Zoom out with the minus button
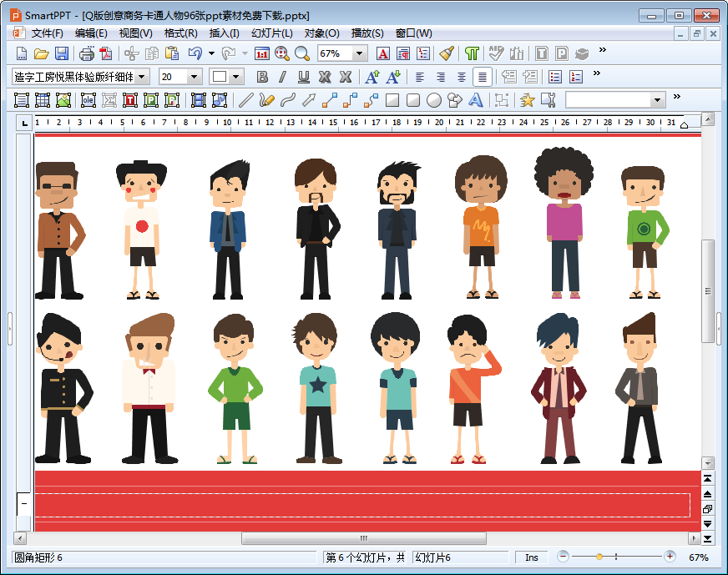This screenshot has width=728, height=575. click(x=563, y=557)
